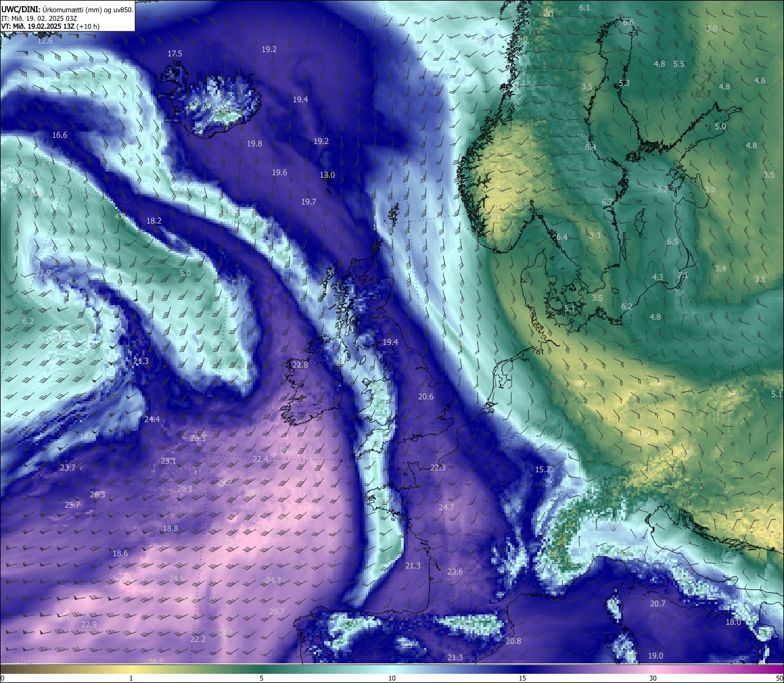Viewport: 784px width, 683px height.
Task: Click the 15.7 value on the map
Action: click(543, 470)
